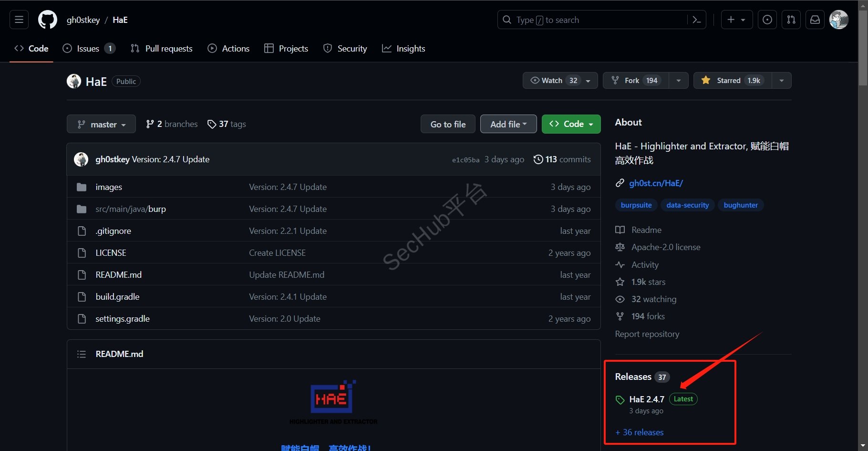Open the issues shortcut icon in header
This screenshot has height=451, width=868.
pos(767,20)
